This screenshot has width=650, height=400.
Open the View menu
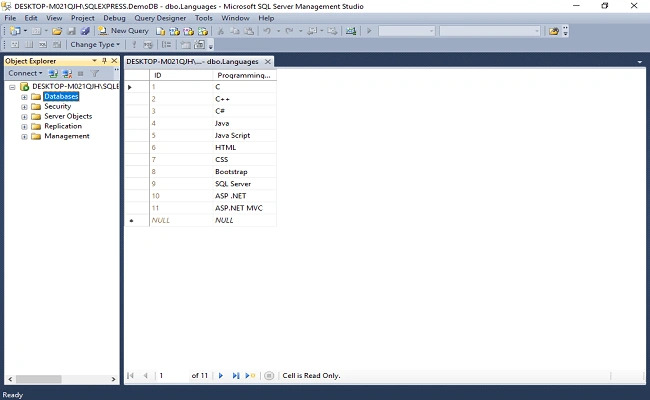click(54, 18)
